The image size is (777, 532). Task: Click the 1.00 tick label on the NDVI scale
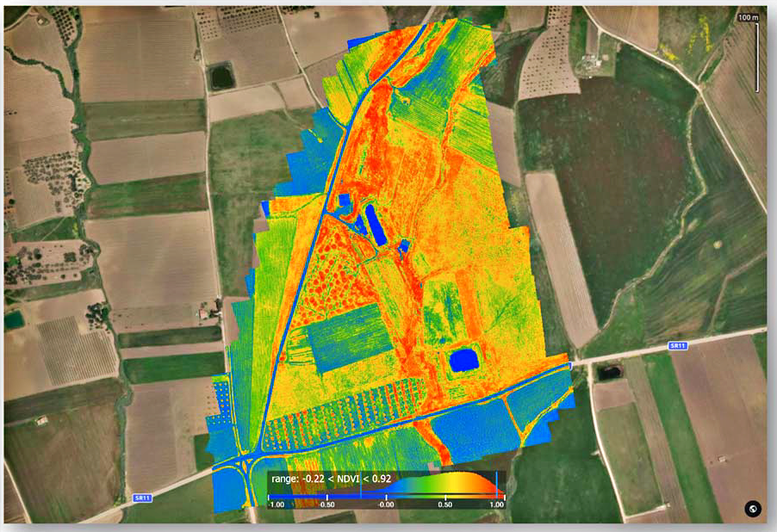tap(497, 504)
